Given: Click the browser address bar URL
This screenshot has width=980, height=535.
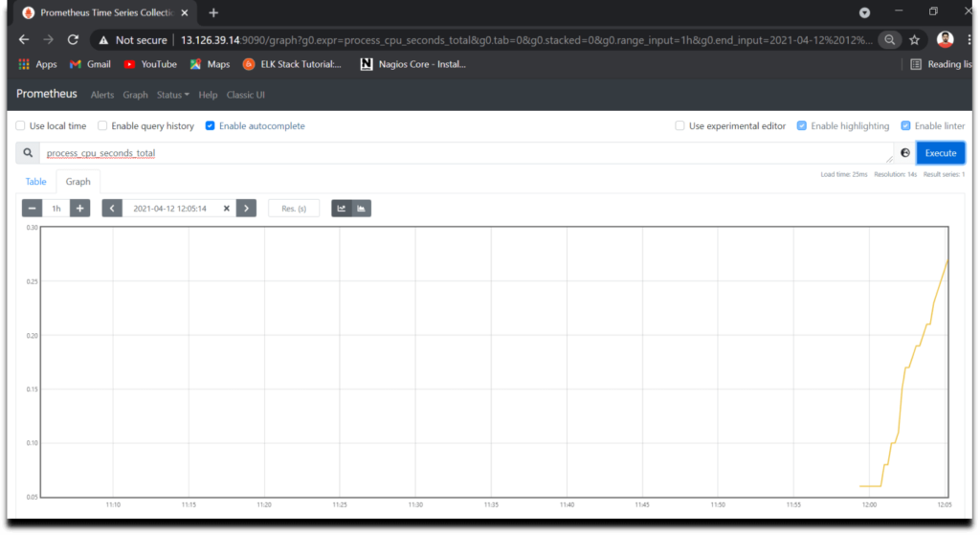Looking at the screenshot, I should coord(526,40).
